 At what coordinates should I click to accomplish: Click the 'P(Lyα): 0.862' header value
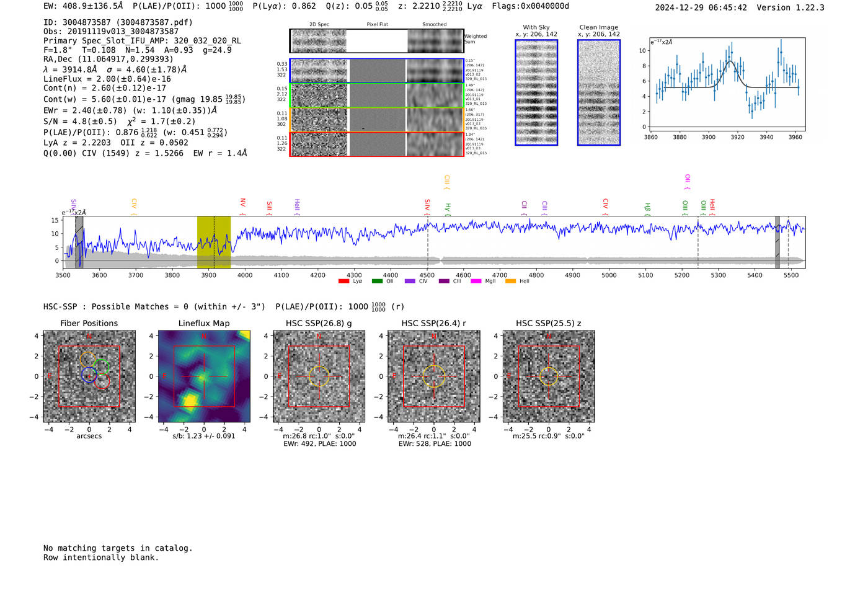click(x=284, y=6)
